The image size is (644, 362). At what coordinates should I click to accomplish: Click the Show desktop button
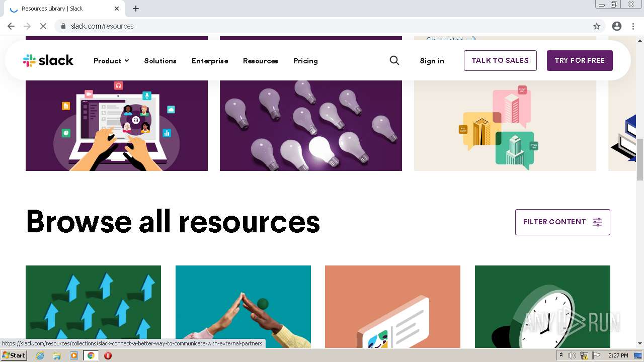tap(638, 355)
